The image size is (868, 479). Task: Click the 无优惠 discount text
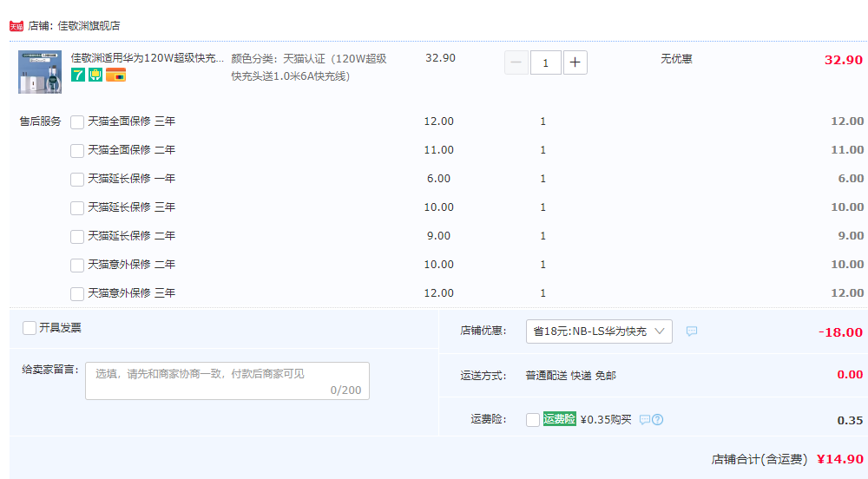[x=676, y=59]
